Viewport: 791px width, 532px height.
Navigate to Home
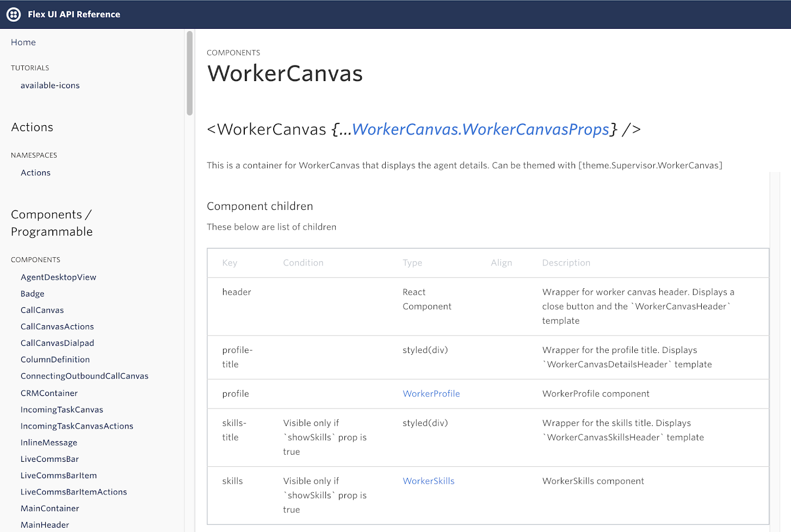tap(23, 42)
